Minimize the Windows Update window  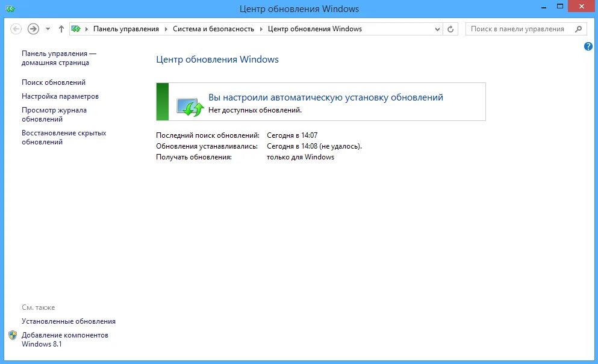(x=544, y=7)
